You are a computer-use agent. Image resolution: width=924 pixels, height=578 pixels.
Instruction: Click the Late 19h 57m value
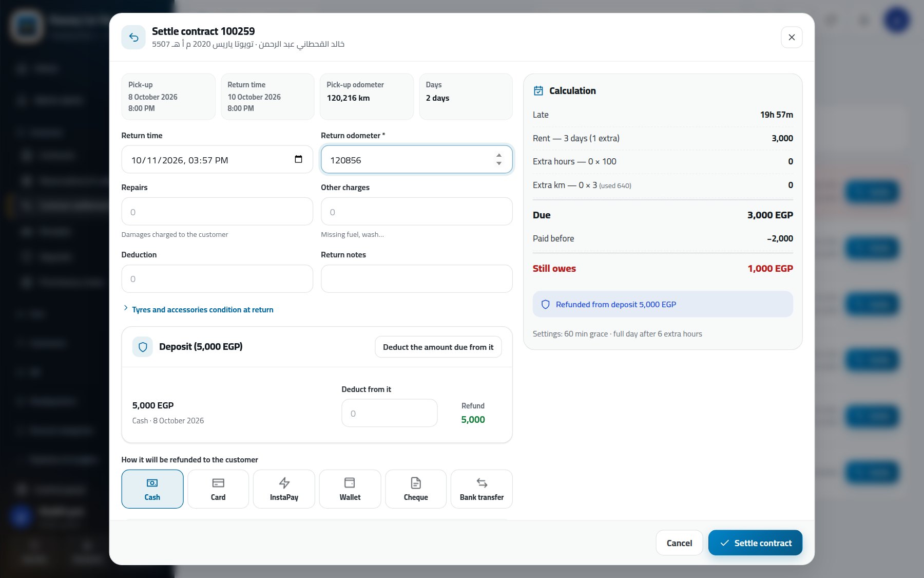pos(777,115)
